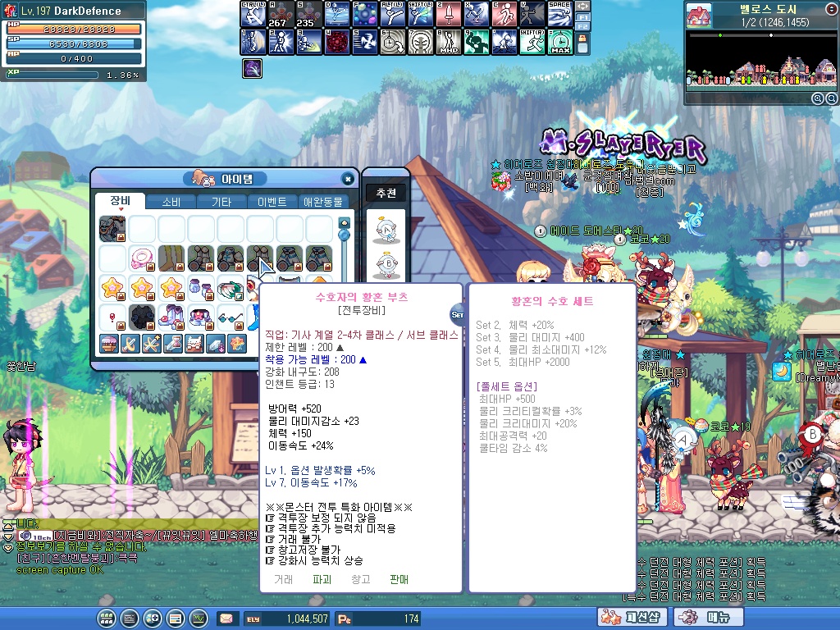This screenshot has width=840, height=630.
Task: Collapse the minimap corner button
Action: click(x=833, y=7)
